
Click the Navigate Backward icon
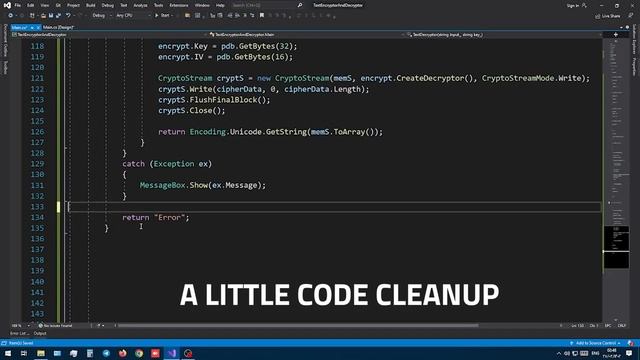(11, 16)
